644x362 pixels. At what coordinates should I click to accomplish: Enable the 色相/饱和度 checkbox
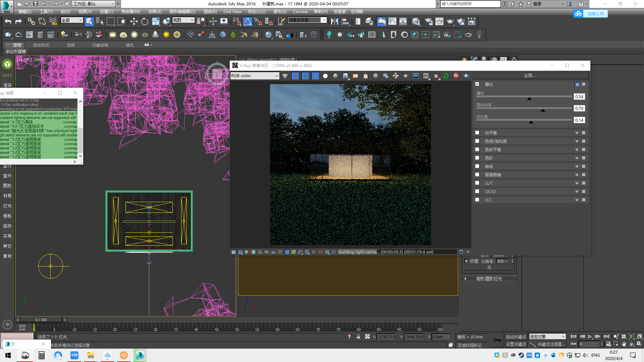click(477, 141)
